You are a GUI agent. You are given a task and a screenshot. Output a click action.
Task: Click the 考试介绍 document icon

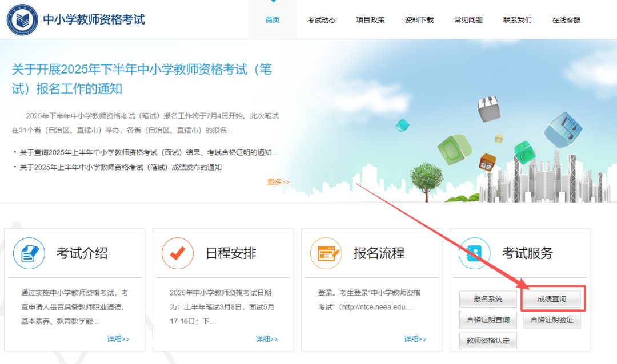pyautogui.click(x=29, y=253)
